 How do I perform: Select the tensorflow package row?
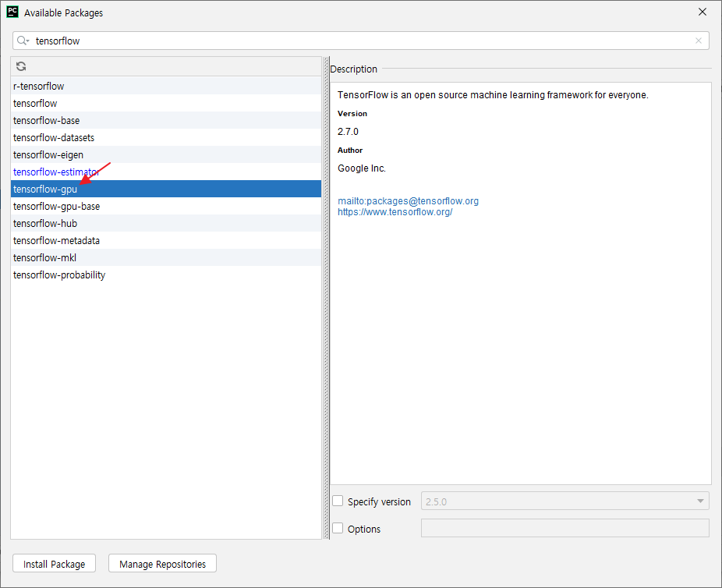tap(166, 103)
